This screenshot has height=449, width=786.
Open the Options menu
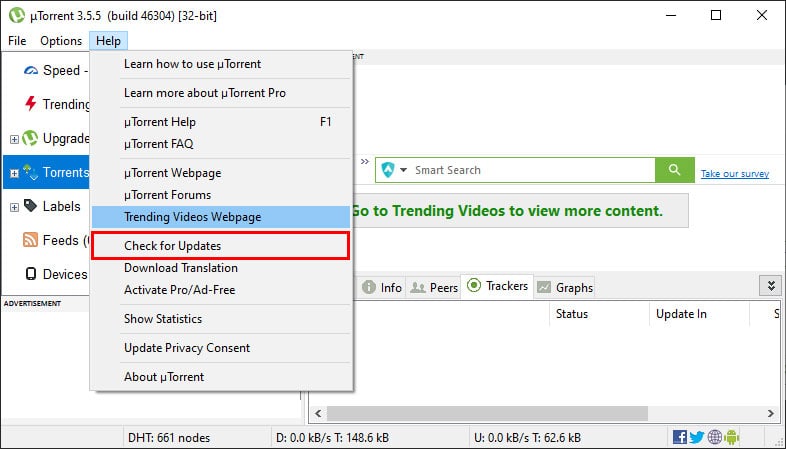pyautogui.click(x=61, y=41)
